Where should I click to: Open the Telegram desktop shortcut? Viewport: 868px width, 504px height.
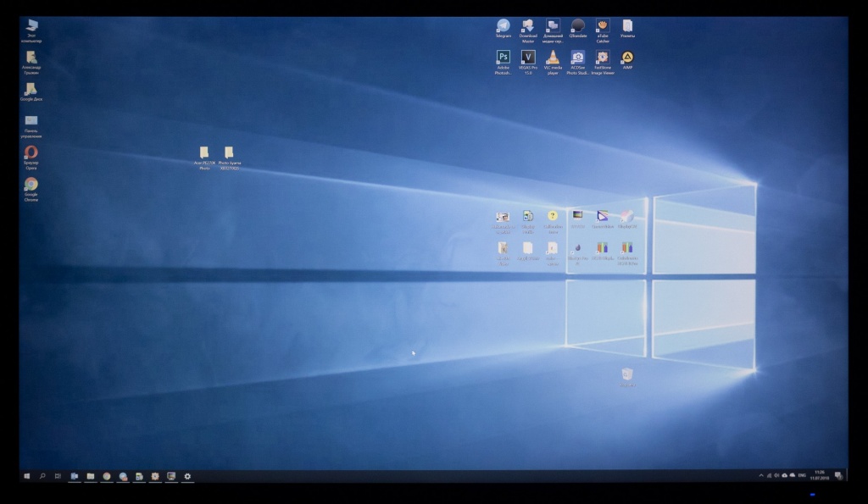(x=504, y=26)
